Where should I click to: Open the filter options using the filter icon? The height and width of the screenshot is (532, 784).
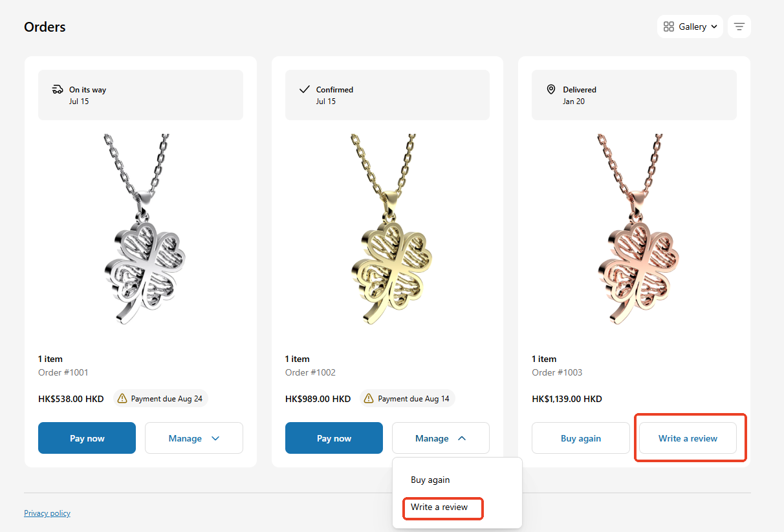pos(739,27)
